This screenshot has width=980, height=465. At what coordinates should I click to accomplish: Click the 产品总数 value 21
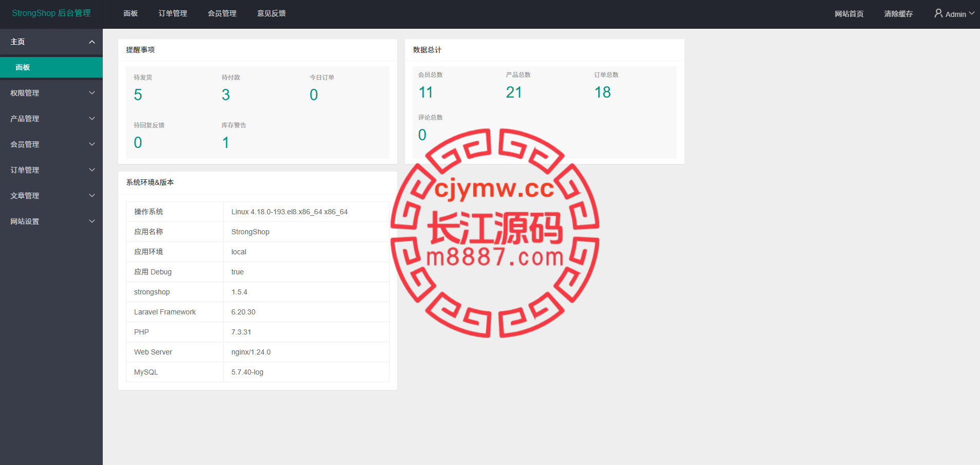(x=514, y=92)
